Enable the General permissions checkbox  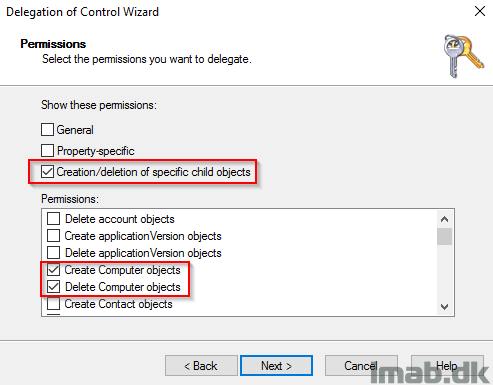coord(47,130)
